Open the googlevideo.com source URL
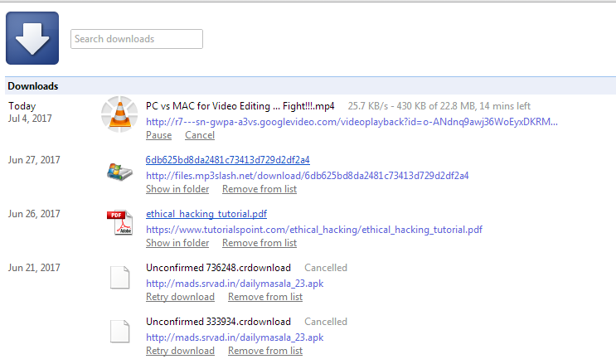Image resolution: width=616 pixels, height=364 pixels. coord(352,122)
